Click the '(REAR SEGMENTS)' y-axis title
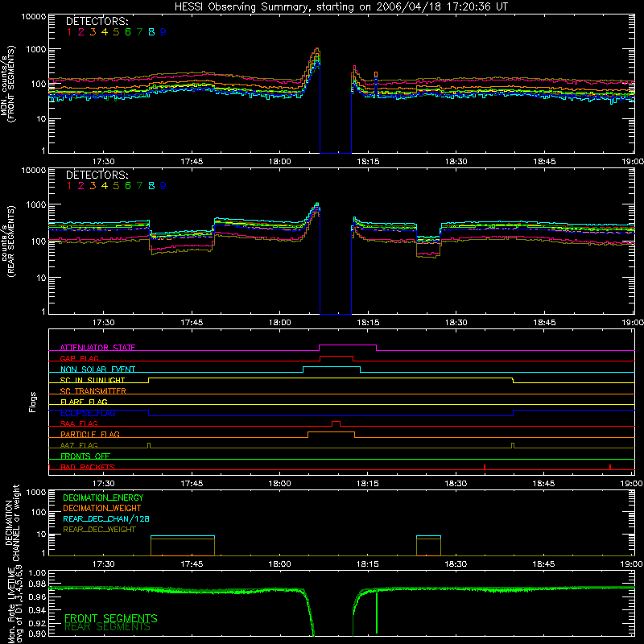Image resolution: width=644 pixels, height=644 pixels. tap(11, 242)
